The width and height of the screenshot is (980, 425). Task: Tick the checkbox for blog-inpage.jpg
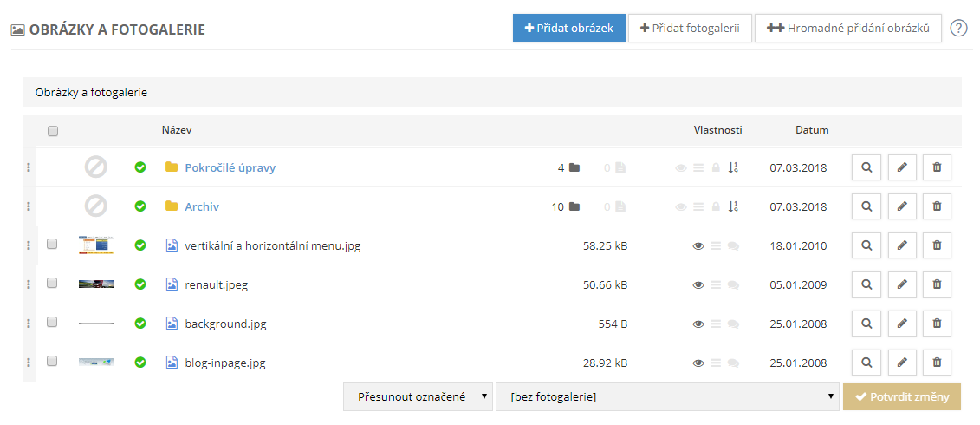[x=52, y=362]
